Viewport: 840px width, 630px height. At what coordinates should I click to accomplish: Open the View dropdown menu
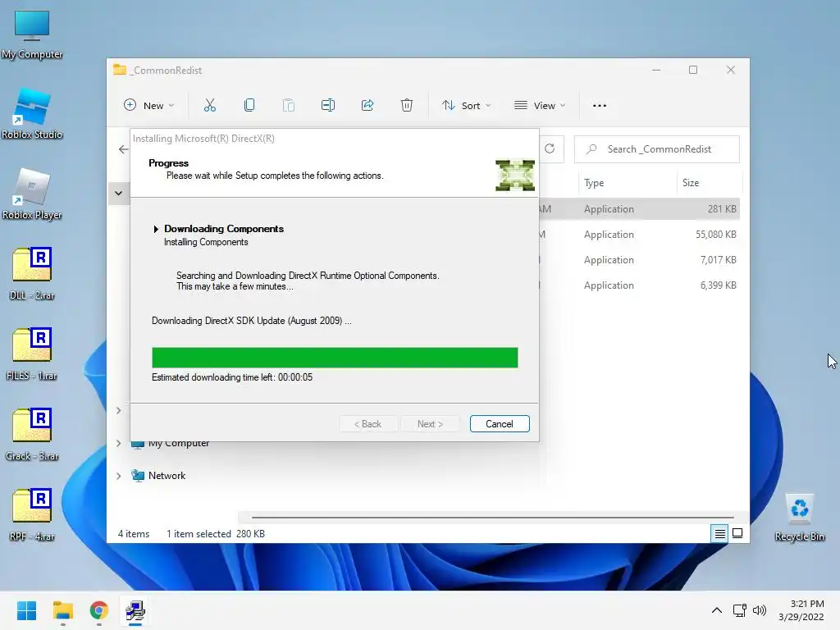540,106
